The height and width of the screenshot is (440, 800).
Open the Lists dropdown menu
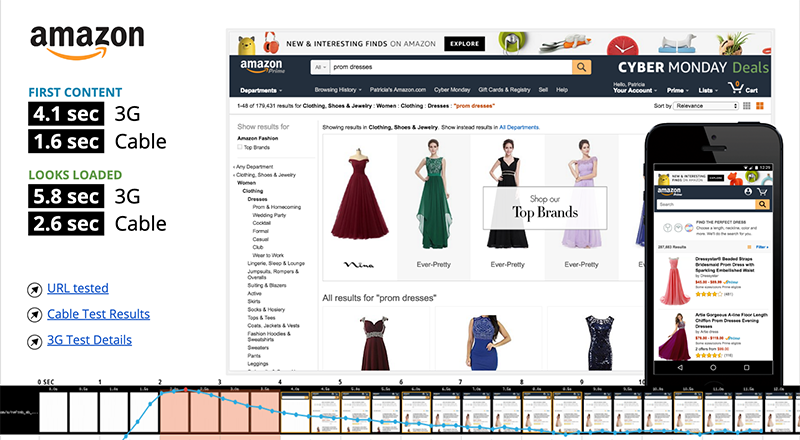pos(708,90)
